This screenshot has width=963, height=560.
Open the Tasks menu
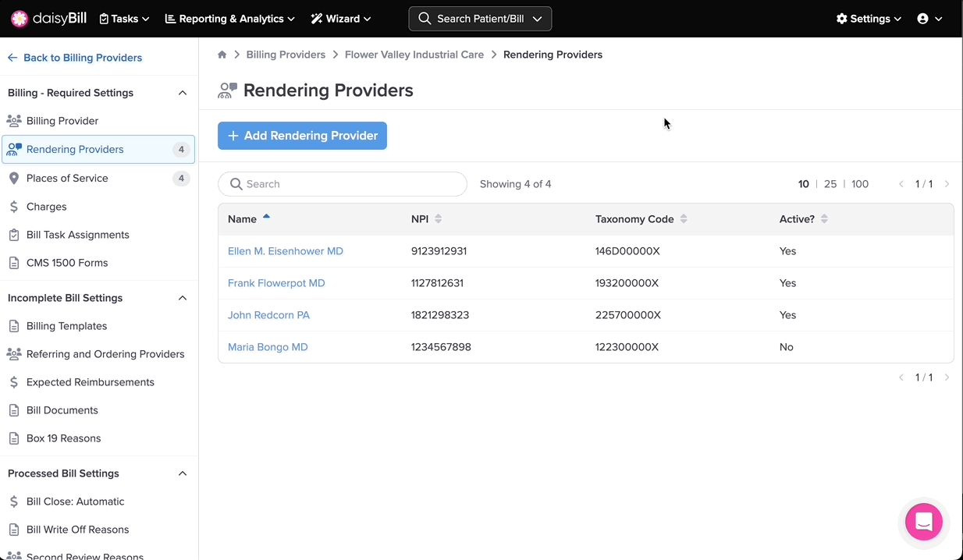point(124,19)
